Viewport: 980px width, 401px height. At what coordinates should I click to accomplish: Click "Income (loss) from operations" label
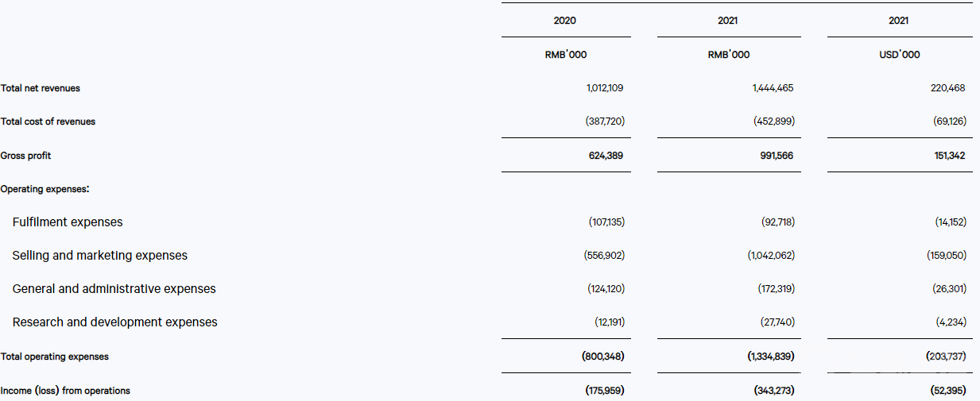click(x=65, y=391)
